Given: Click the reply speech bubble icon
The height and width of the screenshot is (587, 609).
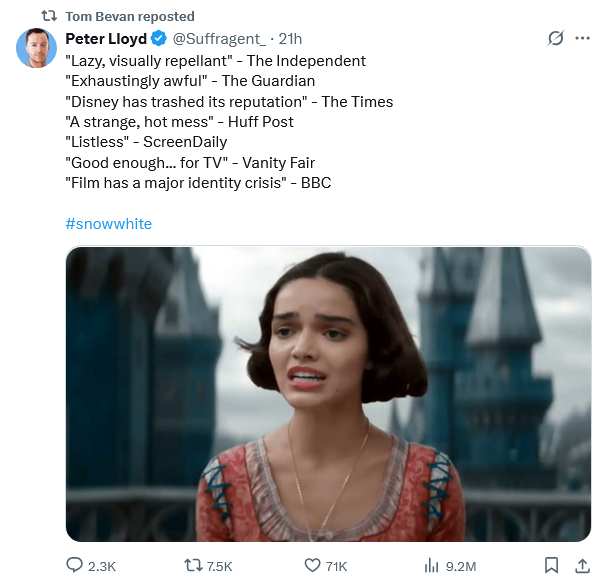Looking at the screenshot, I should (x=74, y=566).
